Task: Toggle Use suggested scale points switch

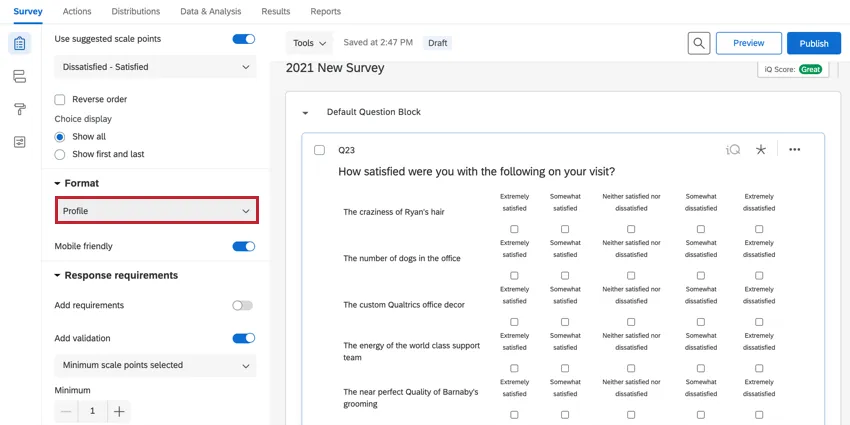Action: pyautogui.click(x=243, y=39)
